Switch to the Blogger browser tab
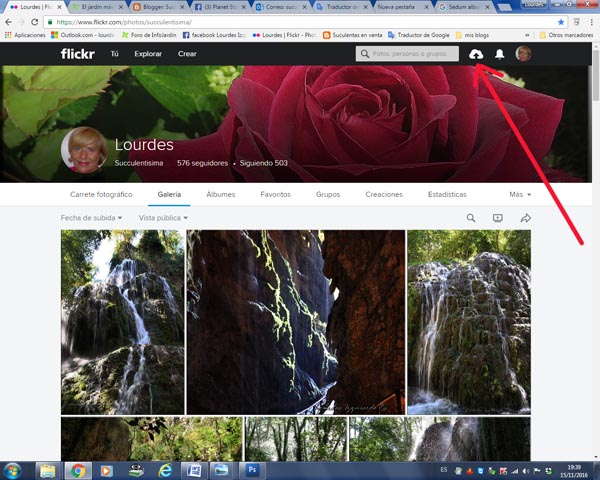Image resolution: width=600 pixels, height=480 pixels. tap(158, 7)
